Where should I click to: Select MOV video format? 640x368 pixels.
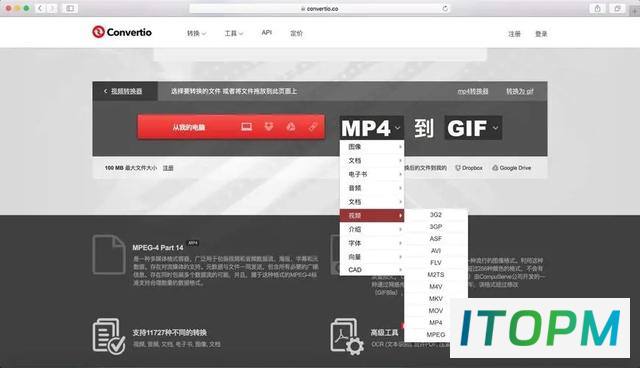(436, 310)
